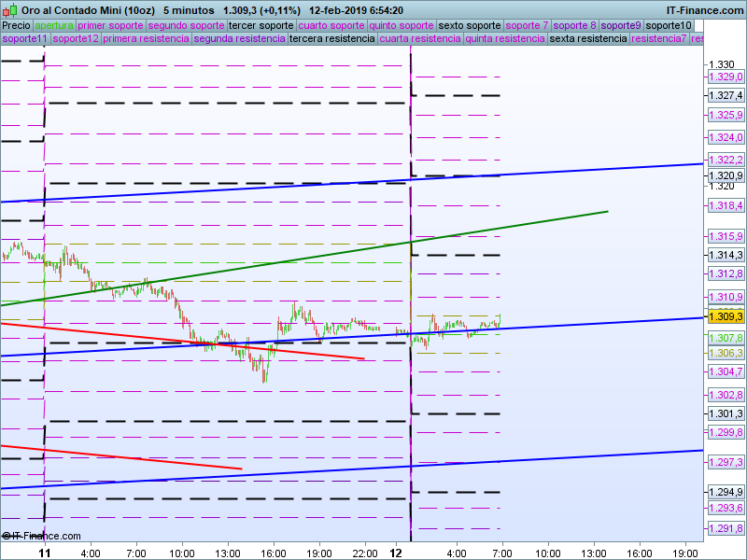747x560 pixels.
Task: Click the 12-feb-2019 6:54:20 timestamp
Action: pyautogui.click(x=356, y=10)
